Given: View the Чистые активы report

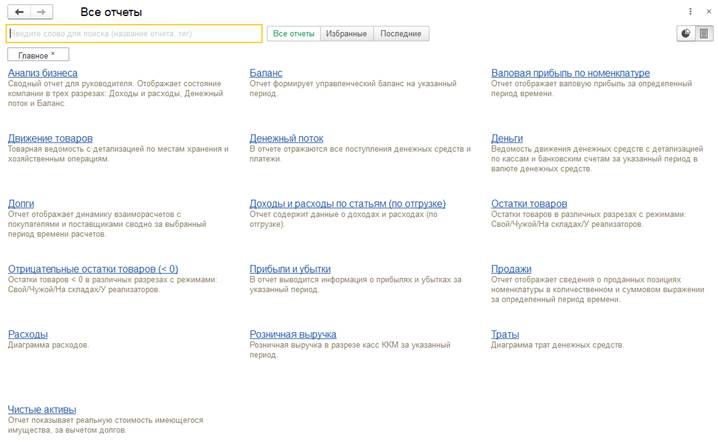Looking at the screenshot, I should tap(42, 409).
